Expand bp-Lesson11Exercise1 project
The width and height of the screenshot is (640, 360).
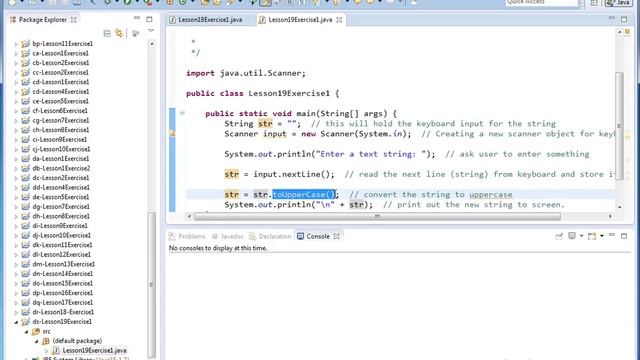[16, 44]
